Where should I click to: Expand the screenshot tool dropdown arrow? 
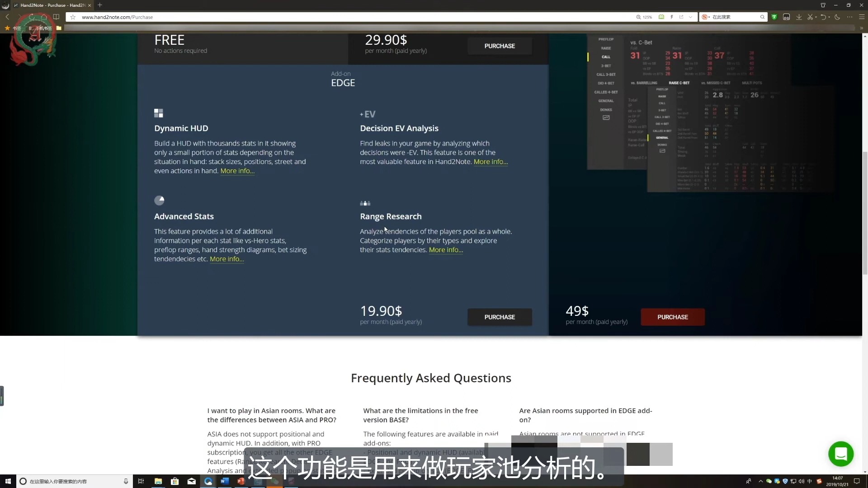(816, 17)
